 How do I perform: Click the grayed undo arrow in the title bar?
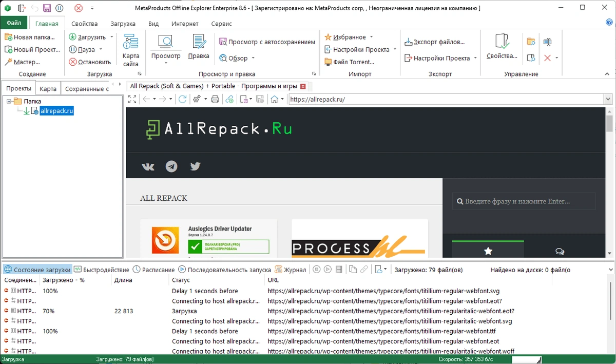click(x=34, y=8)
